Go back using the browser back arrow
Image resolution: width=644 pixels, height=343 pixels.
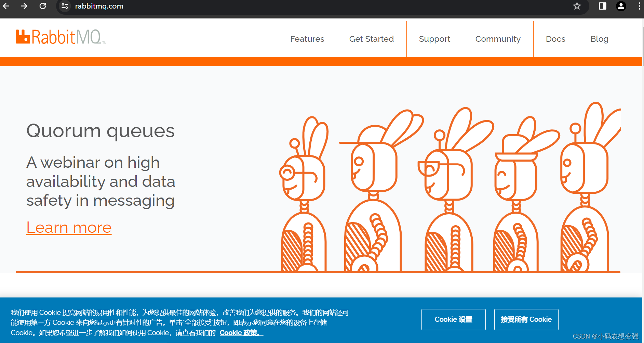(x=6, y=6)
